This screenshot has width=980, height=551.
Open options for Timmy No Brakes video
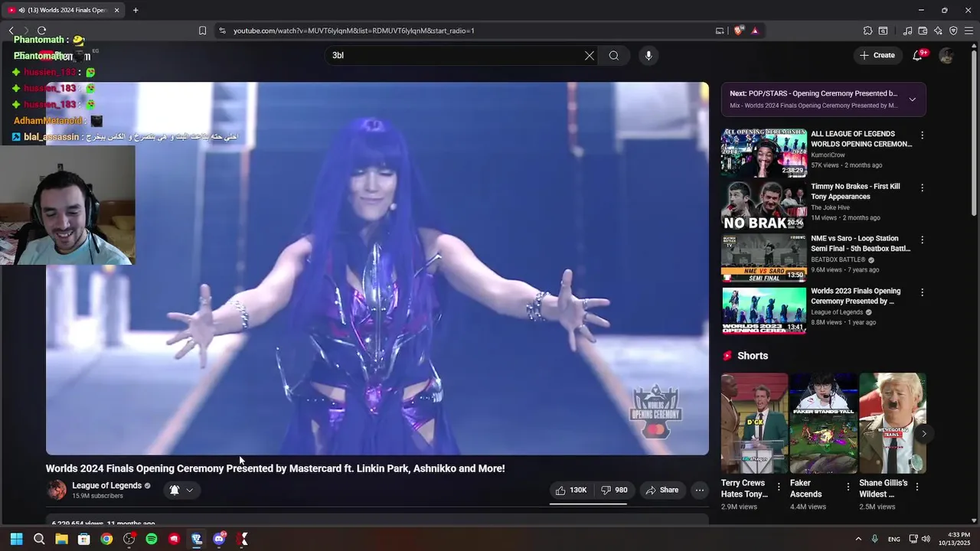922,187
